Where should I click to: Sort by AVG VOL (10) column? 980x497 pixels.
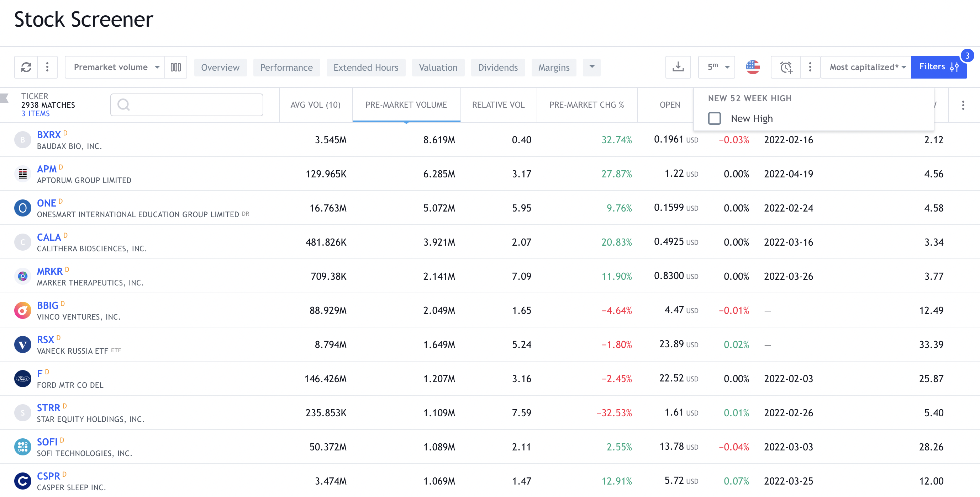pyautogui.click(x=315, y=105)
